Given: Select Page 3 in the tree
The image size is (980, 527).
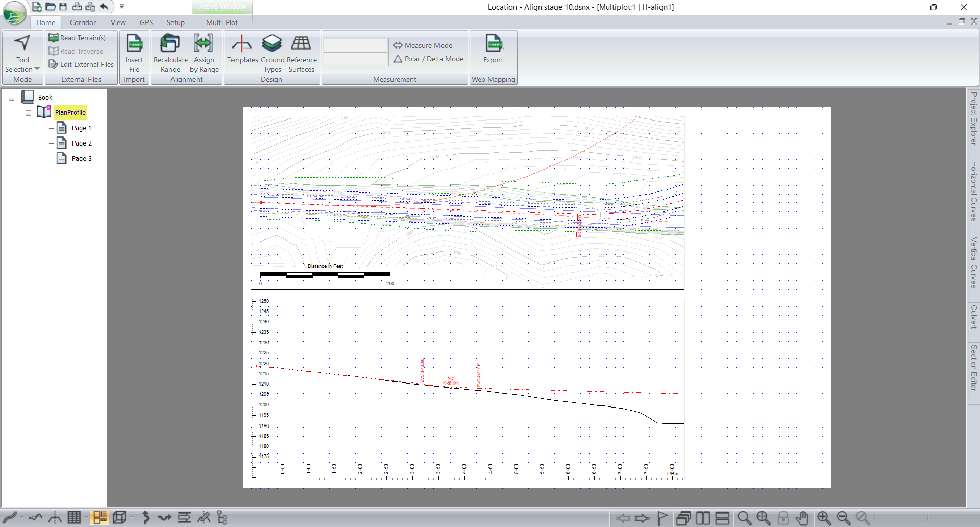Looking at the screenshot, I should pos(82,158).
